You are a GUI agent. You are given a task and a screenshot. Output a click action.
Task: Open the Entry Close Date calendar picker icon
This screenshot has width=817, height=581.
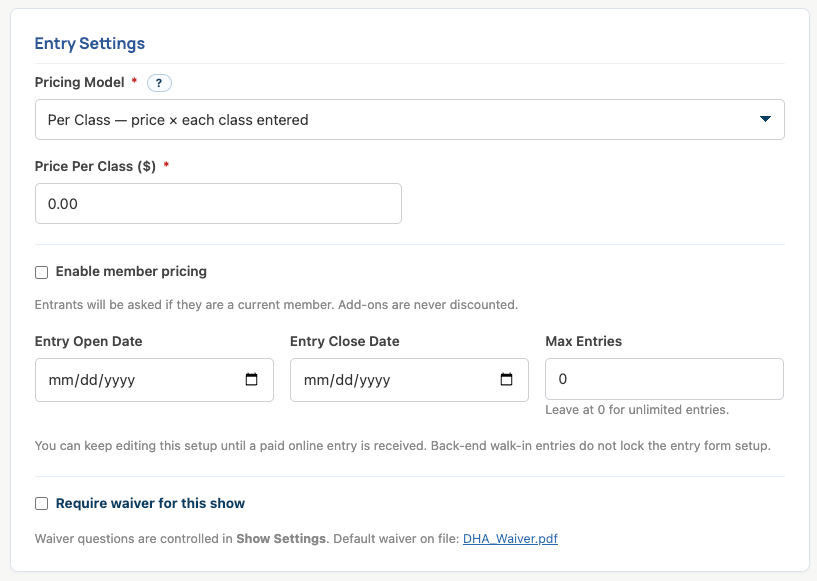point(506,379)
